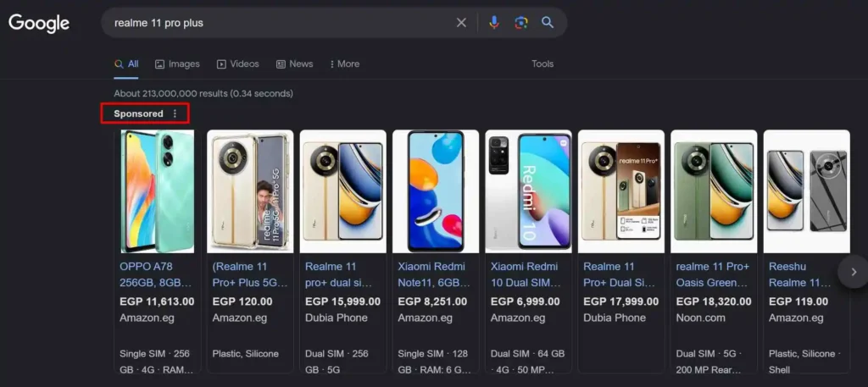The width and height of the screenshot is (868, 387).
Task: Click the price EGP 17,999.00
Action: point(621,301)
